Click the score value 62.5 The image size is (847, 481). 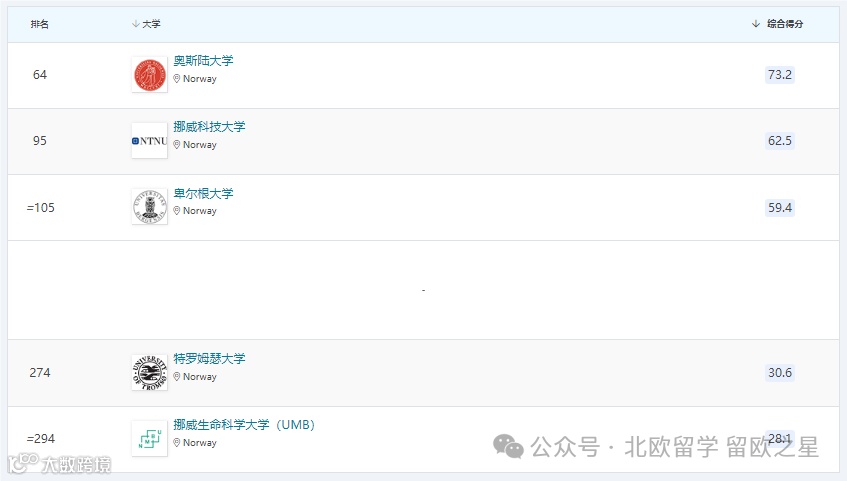779,141
